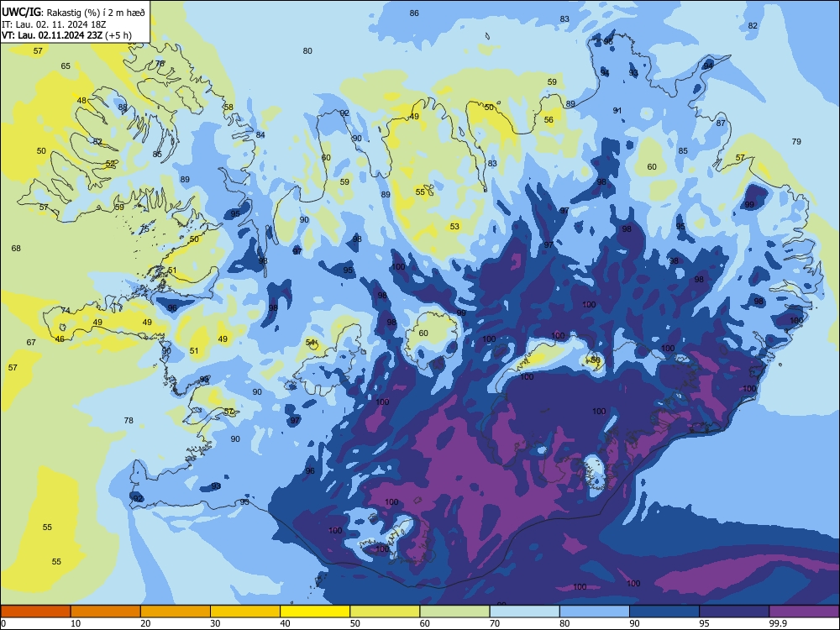Click the 78 value off the southwest coast
Viewport: 840px width, 630px height.
129,421
